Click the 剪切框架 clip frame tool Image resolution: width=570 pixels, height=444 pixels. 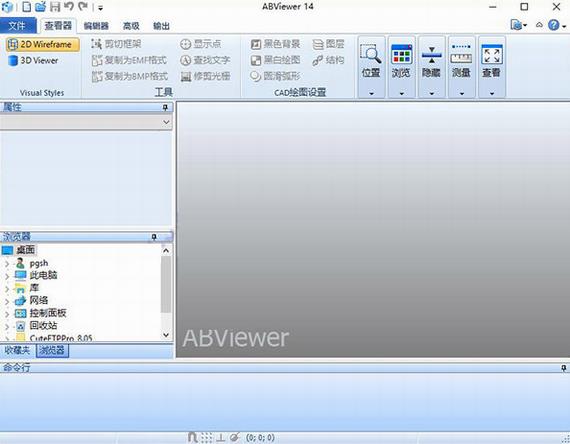(116, 44)
